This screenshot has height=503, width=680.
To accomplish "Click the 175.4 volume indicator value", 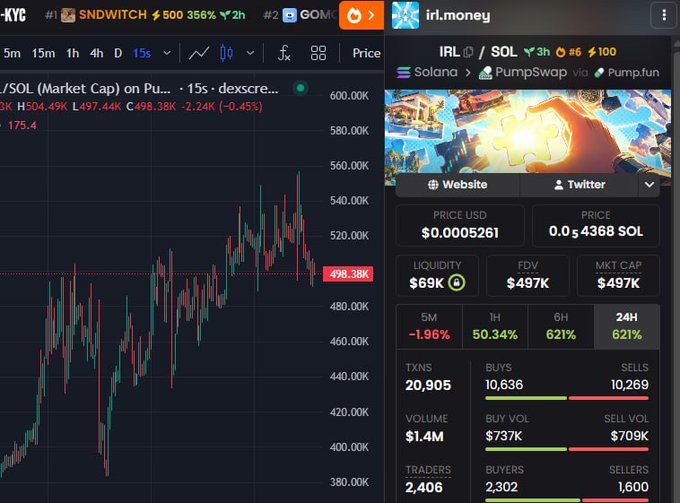I will point(22,125).
